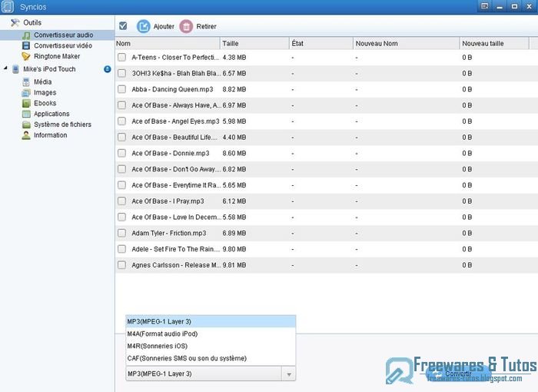Click the Ajouter label
Screen dimensions: 538x392
(x=164, y=26)
